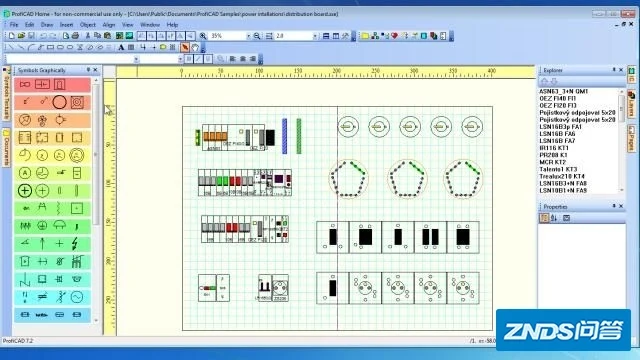Select the concentric square symbol in red row

(x=77, y=102)
